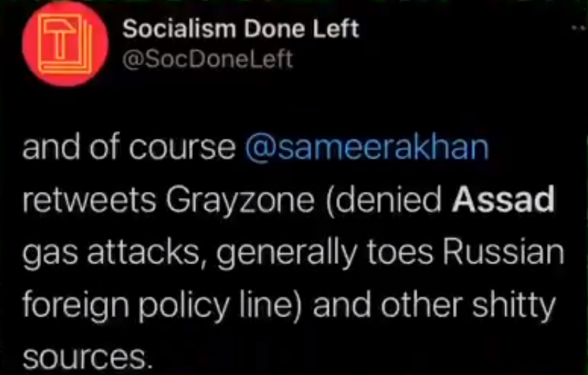The image size is (588, 375).
Task: Click the word generally in the tweet
Action: click(x=287, y=253)
